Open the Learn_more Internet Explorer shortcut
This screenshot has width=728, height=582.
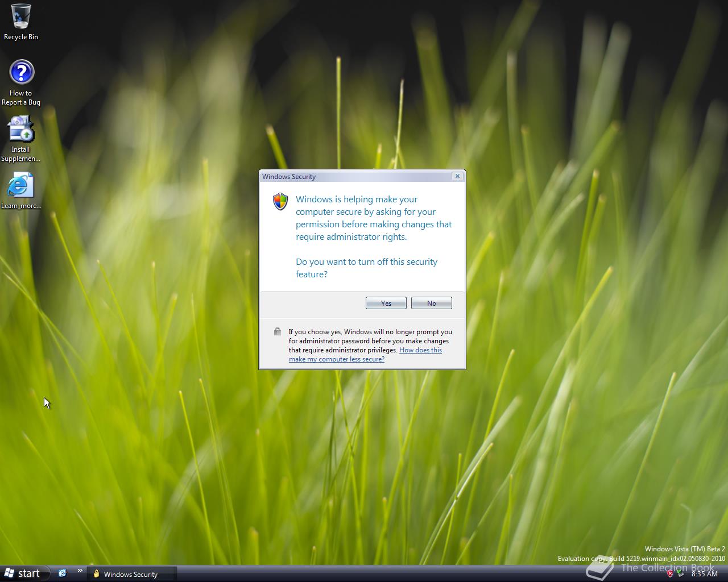[21, 190]
